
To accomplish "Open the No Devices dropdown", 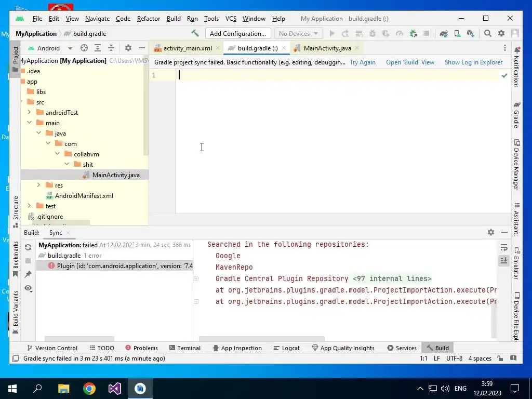I will click(x=298, y=33).
